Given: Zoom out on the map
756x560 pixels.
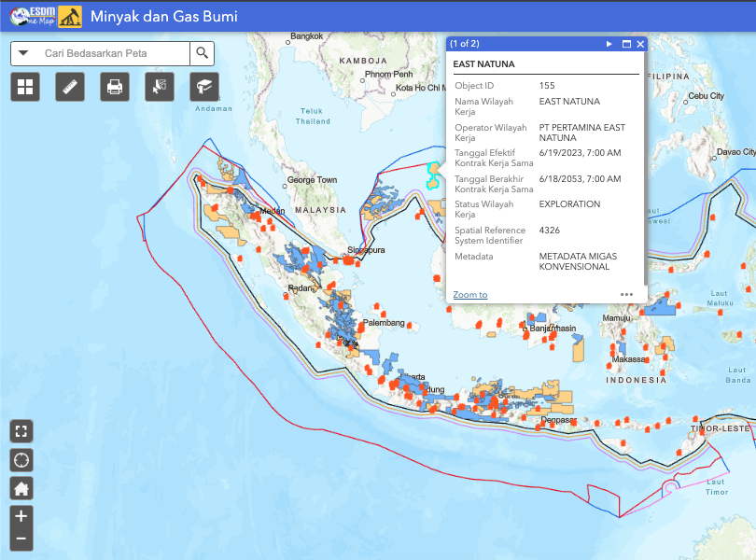Looking at the screenshot, I should (x=21, y=539).
